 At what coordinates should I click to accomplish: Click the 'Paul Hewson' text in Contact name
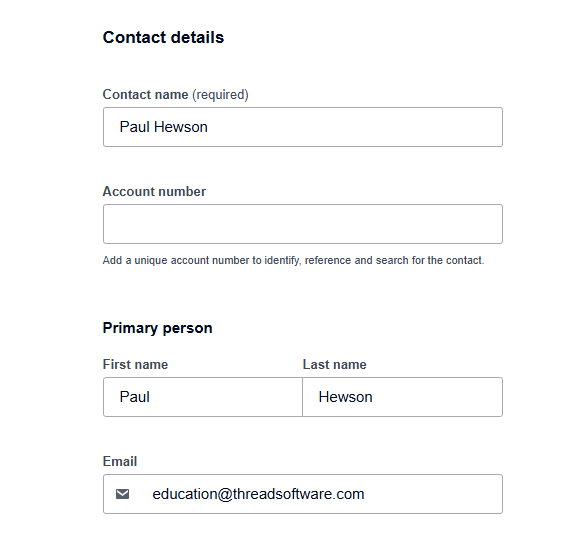point(163,127)
